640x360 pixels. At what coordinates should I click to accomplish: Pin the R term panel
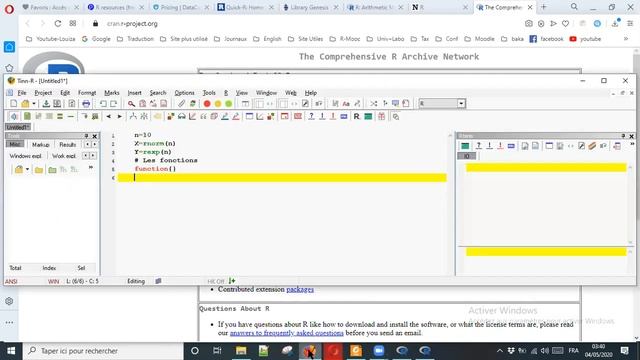click(x=623, y=136)
